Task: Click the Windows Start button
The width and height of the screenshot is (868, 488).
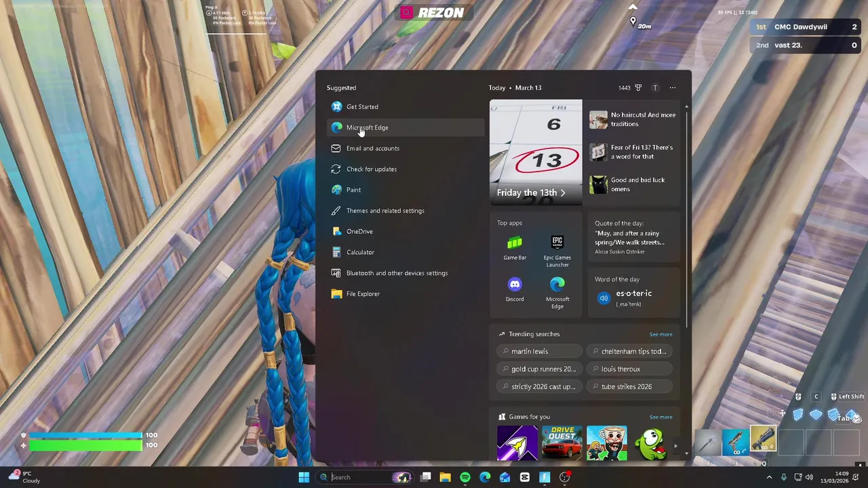Action: [x=304, y=477]
